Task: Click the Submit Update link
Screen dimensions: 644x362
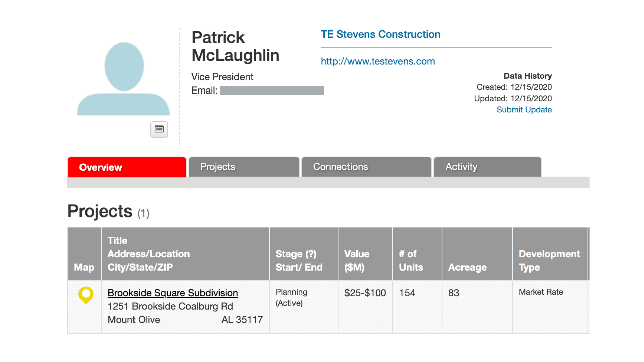Action: coord(524,110)
